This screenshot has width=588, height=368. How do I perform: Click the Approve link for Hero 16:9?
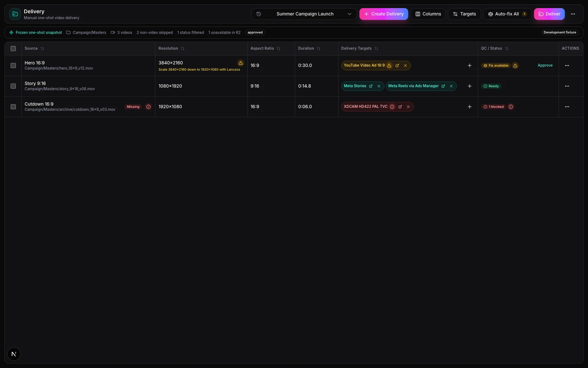pyautogui.click(x=545, y=66)
